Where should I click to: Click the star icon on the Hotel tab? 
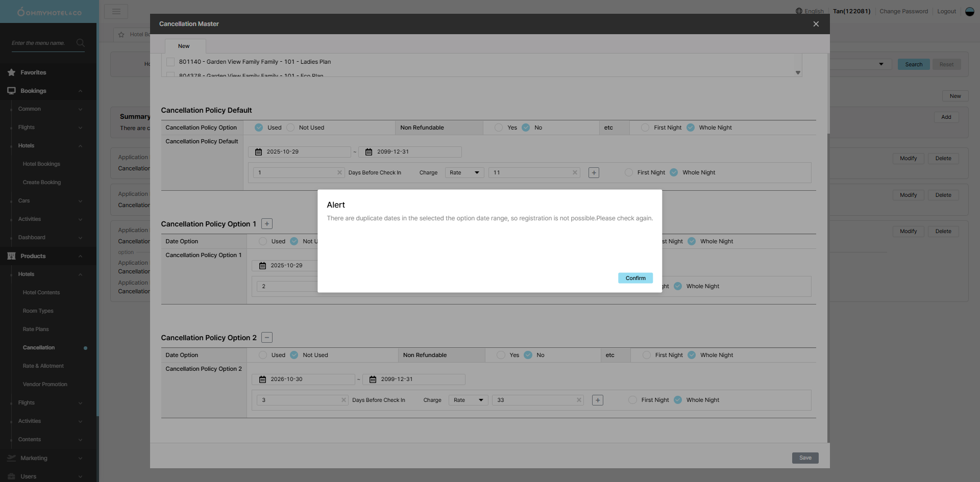121,35
